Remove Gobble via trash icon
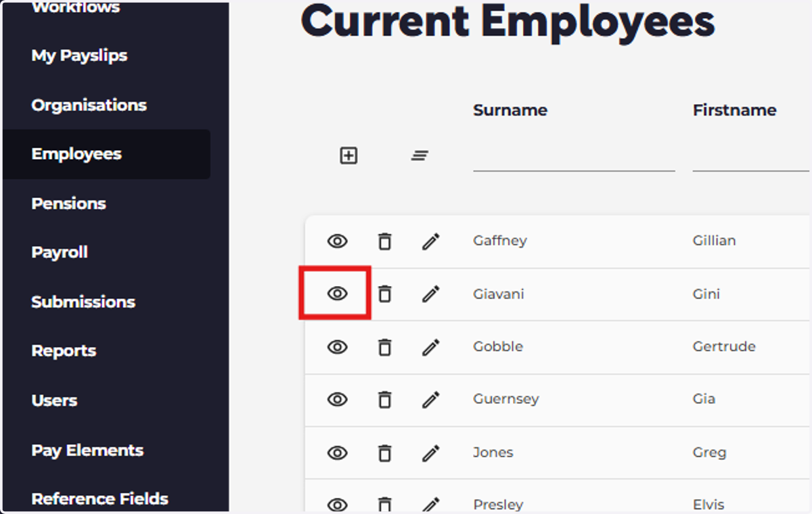Viewport: 812px width, 514px height. (x=384, y=347)
